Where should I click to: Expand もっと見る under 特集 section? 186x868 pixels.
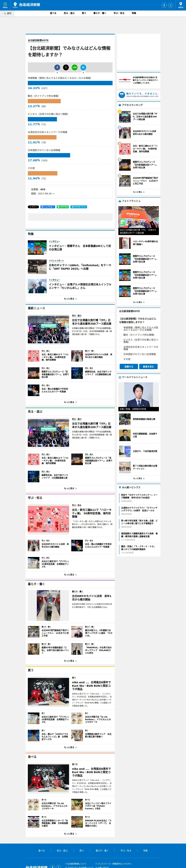(x=70, y=299)
